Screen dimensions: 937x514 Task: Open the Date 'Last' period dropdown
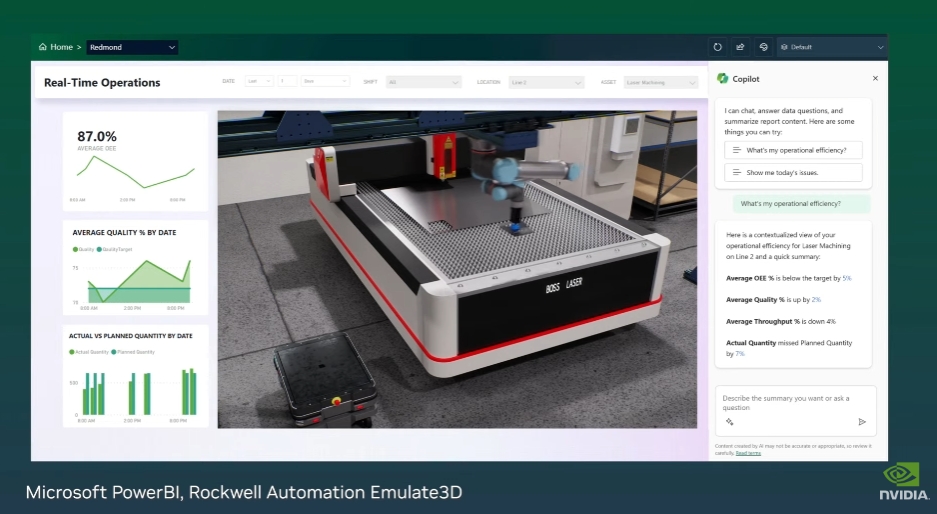coord(259,81)
